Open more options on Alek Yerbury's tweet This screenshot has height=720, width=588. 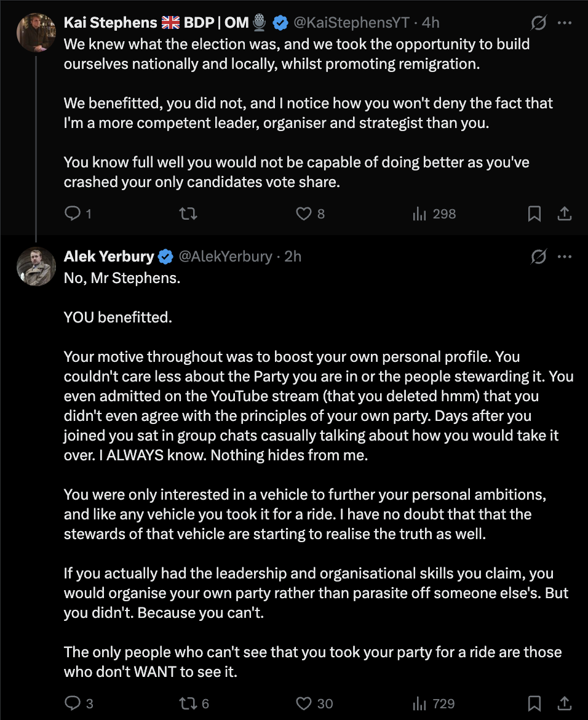pos(564,256)
